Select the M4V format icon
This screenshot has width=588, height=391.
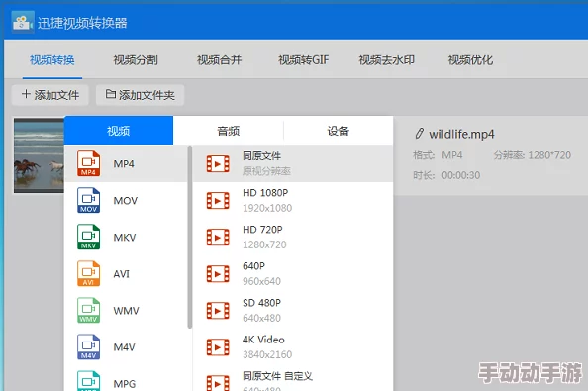pyautogui.click(x=88, y=347)
